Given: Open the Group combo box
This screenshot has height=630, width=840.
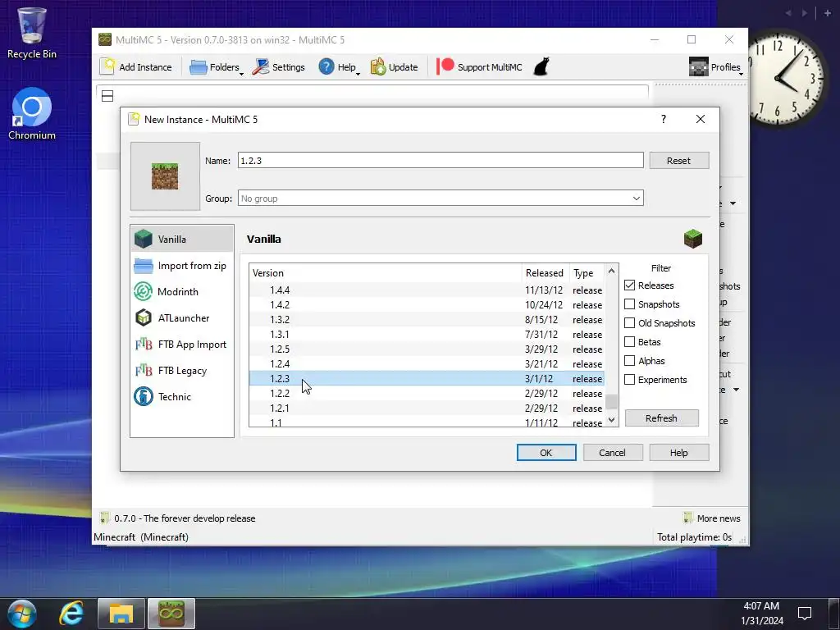Looking at the screenshot, I should pos(441,199).
